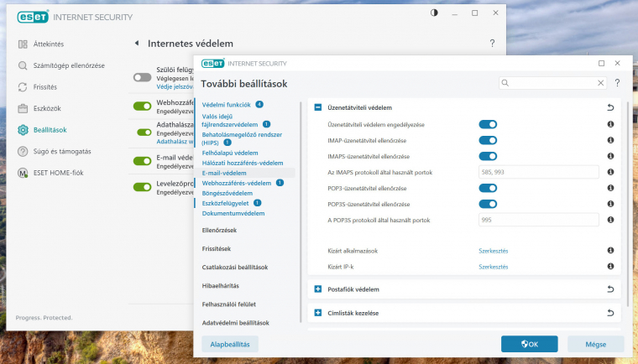Toggle Üzenetátviteli védelem engedélyezése switch
638x364 pixels.
click(488, 124)
